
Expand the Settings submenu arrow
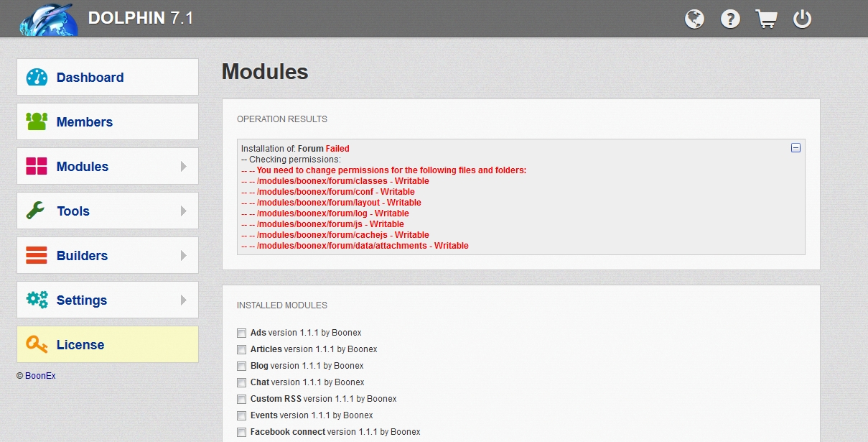(x=184, y=300)
